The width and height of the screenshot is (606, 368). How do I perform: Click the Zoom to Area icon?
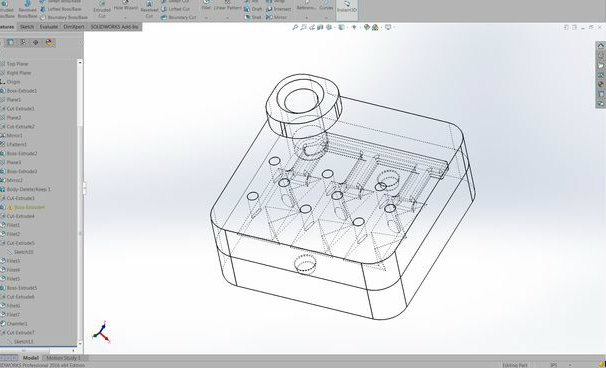click(x=303, y=27)
